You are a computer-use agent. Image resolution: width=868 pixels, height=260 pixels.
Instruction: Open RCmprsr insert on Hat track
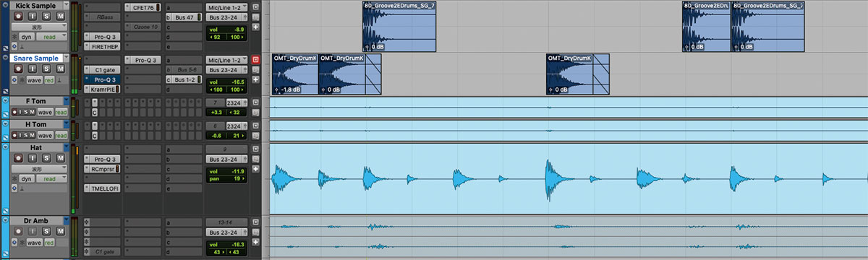[102, 168]
